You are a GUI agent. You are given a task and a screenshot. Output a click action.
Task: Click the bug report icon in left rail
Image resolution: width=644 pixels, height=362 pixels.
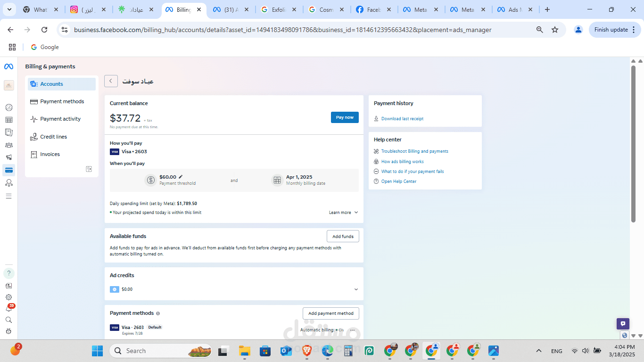(x=8, y=331)
